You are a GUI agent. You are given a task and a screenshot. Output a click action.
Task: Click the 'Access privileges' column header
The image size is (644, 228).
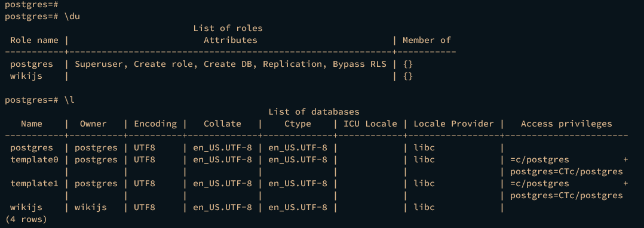coord(566,124)
